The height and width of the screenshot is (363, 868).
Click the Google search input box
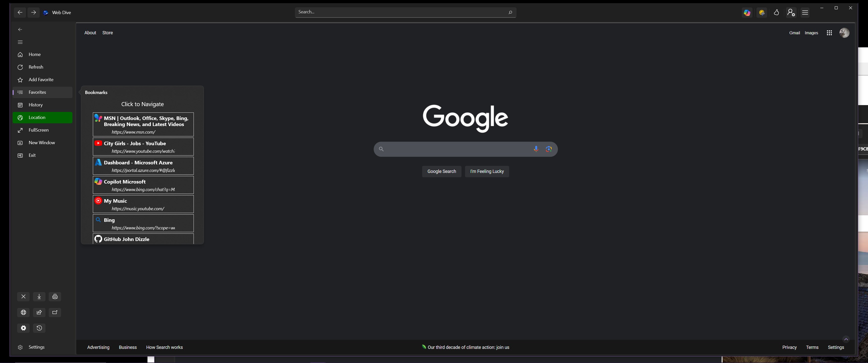tap(456, 149)
